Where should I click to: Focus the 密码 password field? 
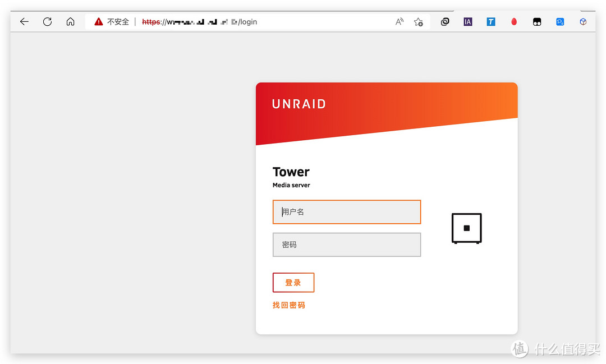click(x=347, y=245)
